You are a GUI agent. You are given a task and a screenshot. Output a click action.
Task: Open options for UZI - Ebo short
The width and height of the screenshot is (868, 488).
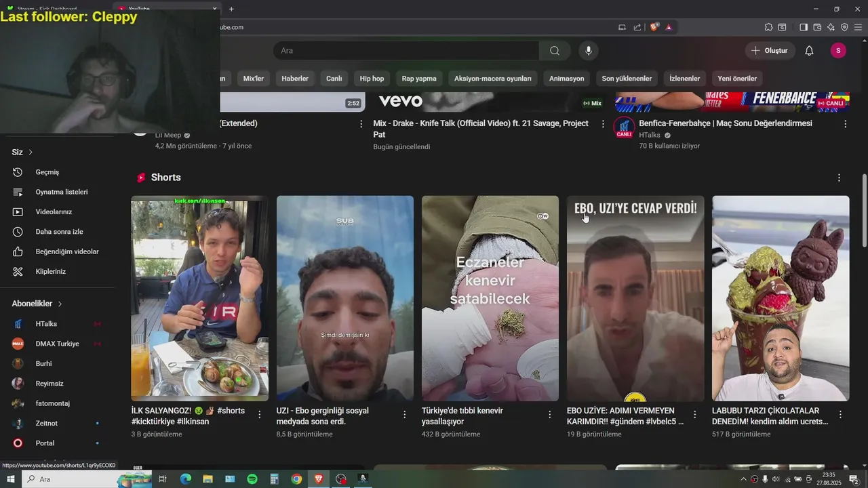click(x=405, y=414)
